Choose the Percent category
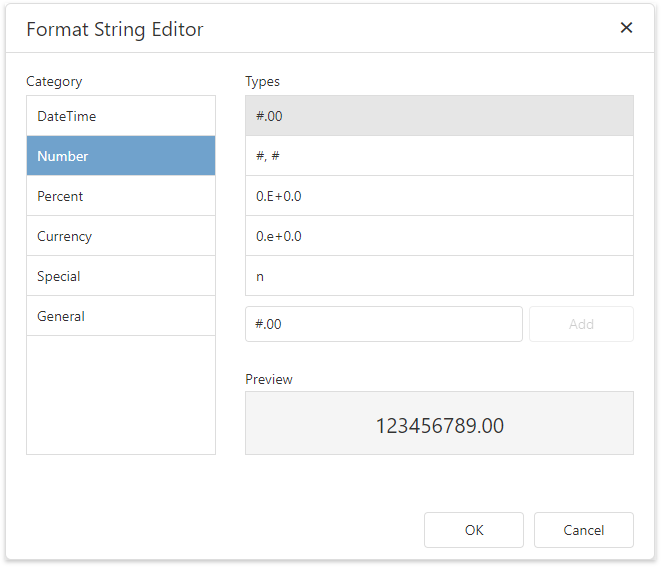 point(120,196)
